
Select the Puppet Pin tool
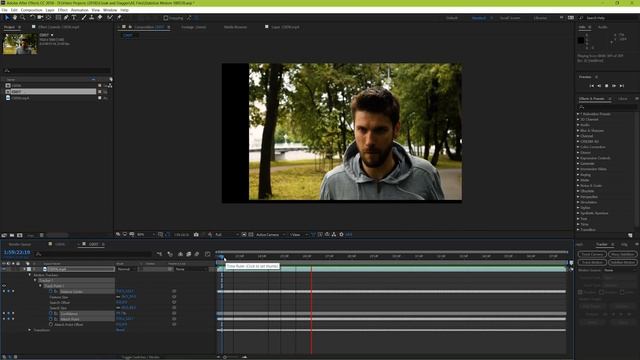[119, 18]
